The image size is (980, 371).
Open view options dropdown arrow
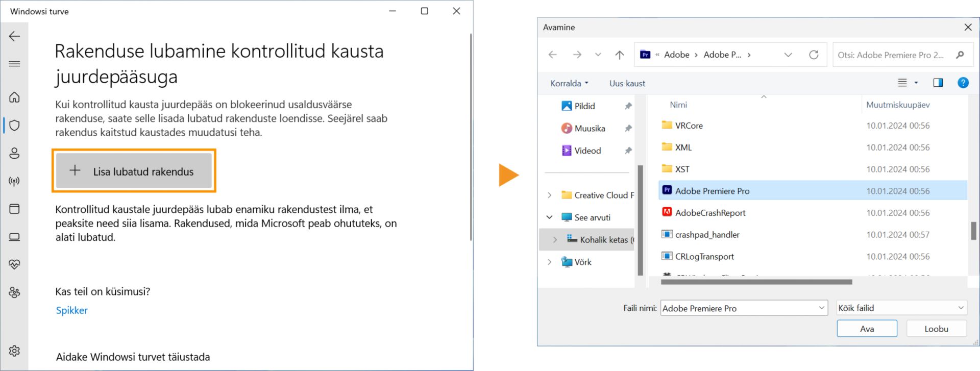click(x=916, y=83)
